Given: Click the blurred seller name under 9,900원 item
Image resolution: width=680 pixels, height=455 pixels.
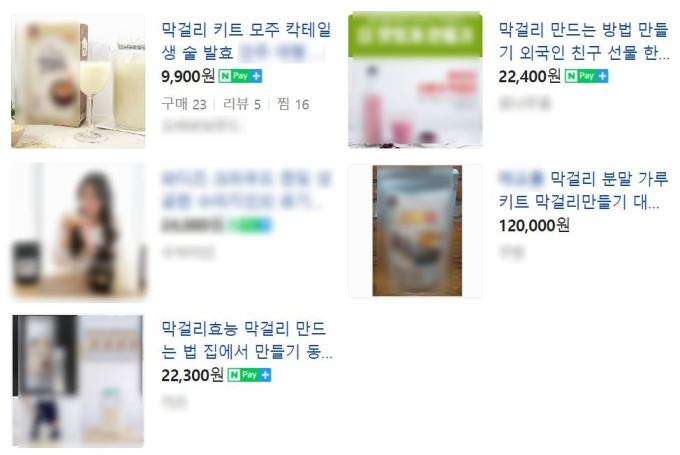Looking at the screenshot, I should 200,126.
